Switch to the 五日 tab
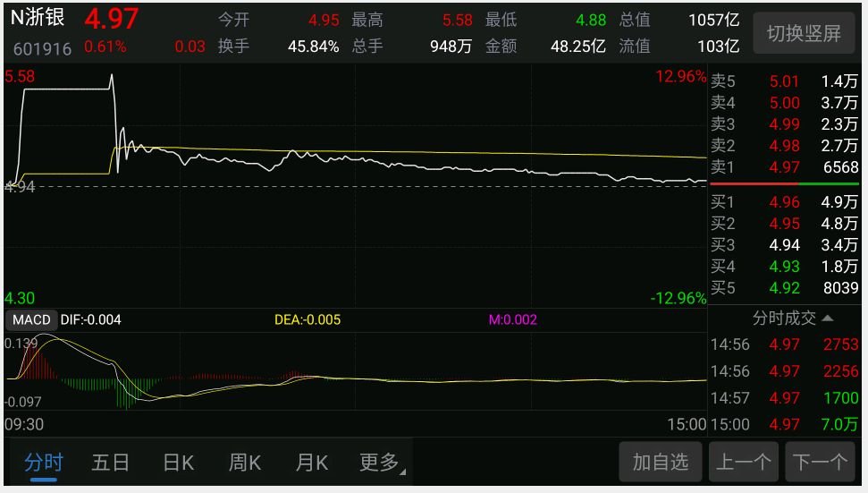This screenshot has height=493, width=868. click(110, 462)
